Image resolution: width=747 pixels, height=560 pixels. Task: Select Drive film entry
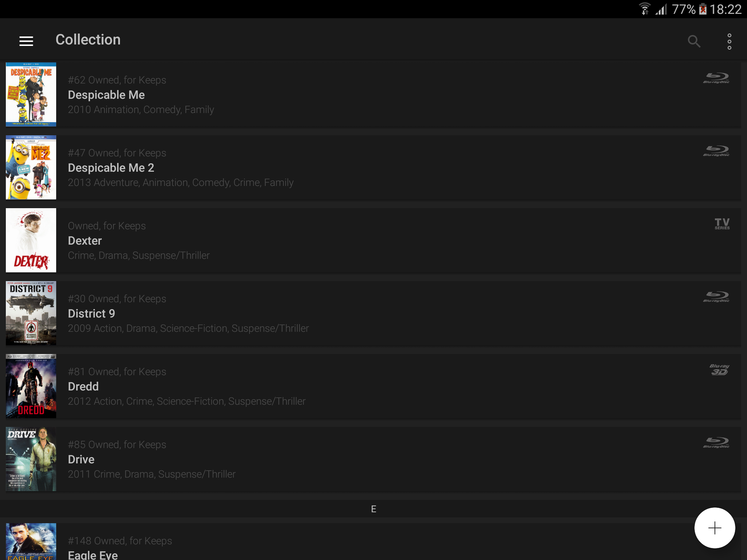tap(373, 459)
